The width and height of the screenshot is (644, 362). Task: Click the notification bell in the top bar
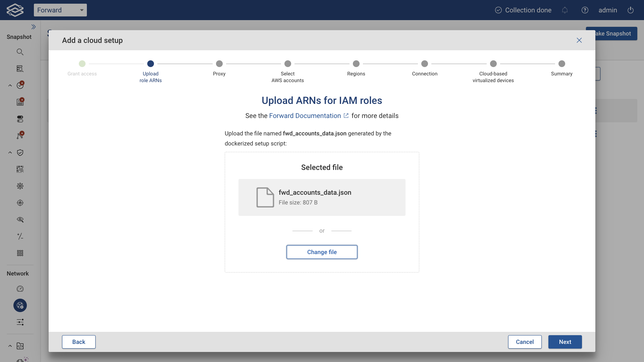[x=565, y=10]
